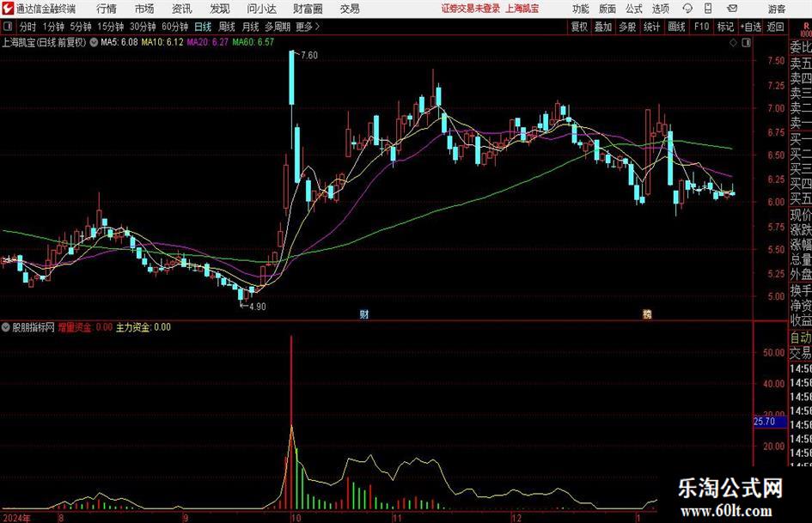The height and width of the screenshot is (523, 812).
Task: Open the 选项 menu
Action: (x=660, y=9)
